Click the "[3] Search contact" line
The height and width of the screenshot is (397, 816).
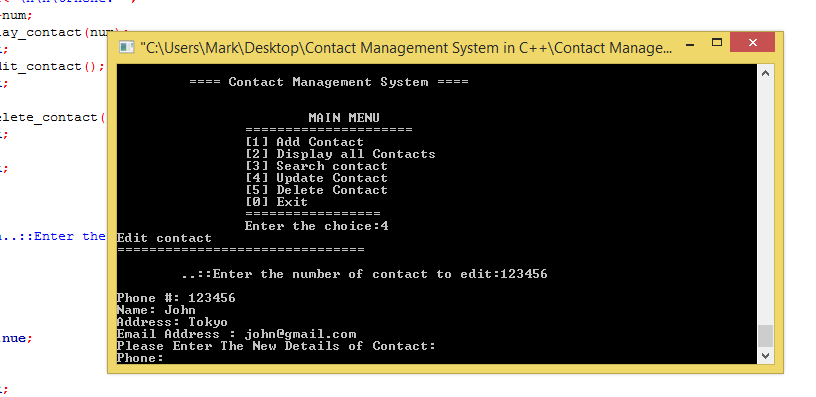[316, 166]
